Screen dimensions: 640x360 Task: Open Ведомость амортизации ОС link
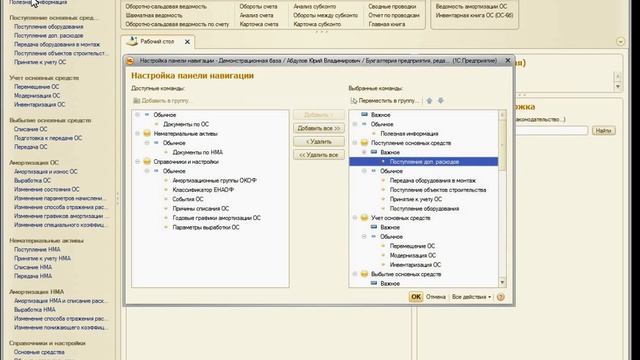[471, 7]
